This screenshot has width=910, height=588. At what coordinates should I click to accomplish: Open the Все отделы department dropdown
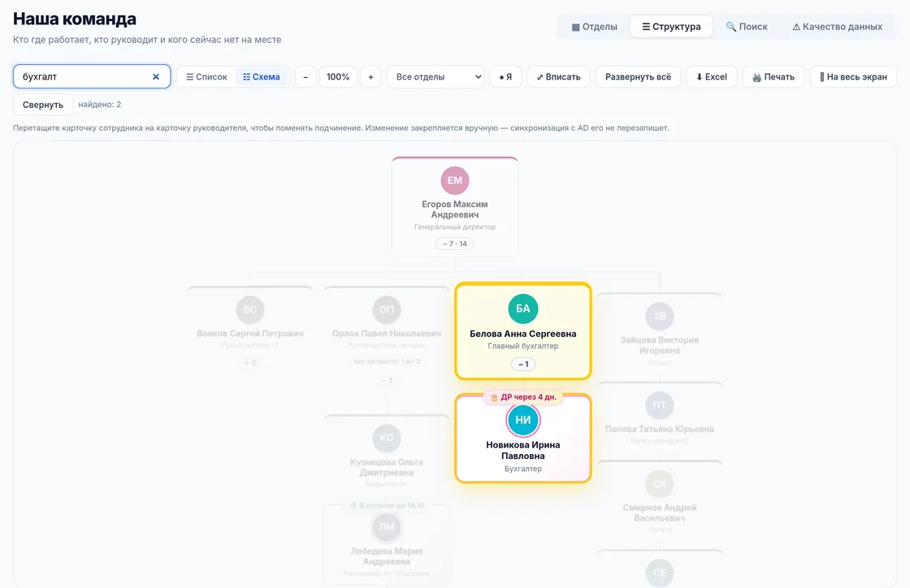click(435, 76)
